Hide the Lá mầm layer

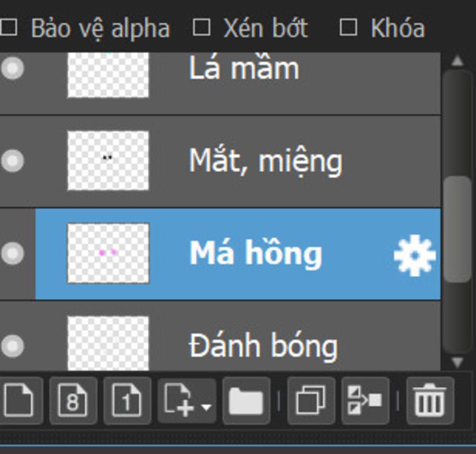[x=13, y=68]
